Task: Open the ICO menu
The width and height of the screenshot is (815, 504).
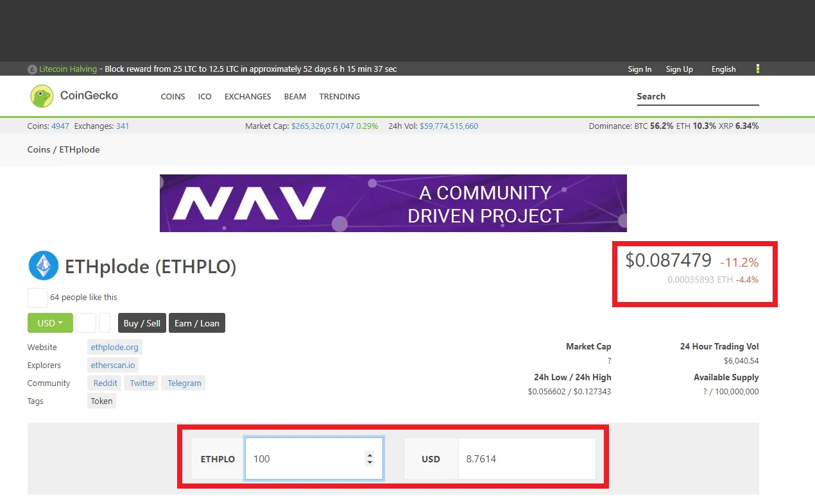Action: (x=205, y=97)
